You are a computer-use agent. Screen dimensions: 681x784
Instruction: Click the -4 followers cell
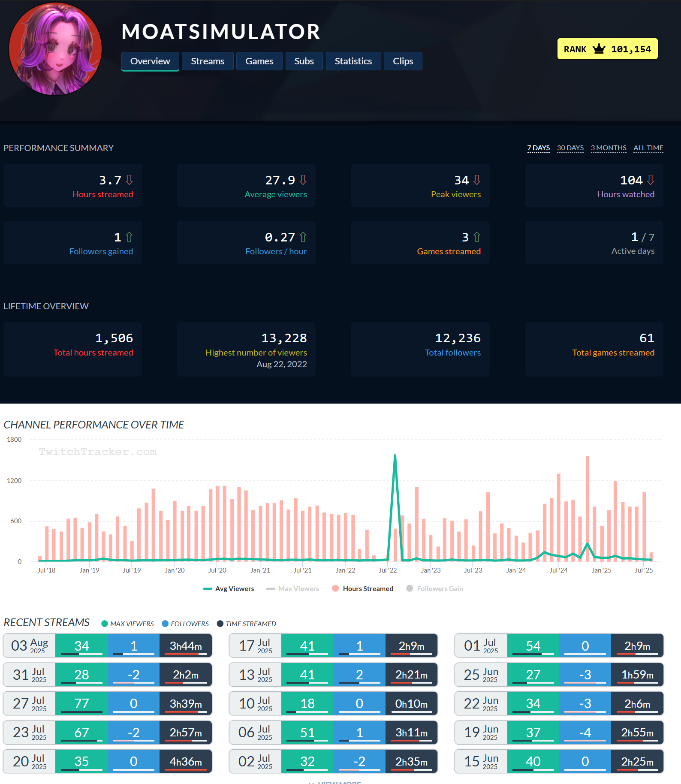pos(585,732)
